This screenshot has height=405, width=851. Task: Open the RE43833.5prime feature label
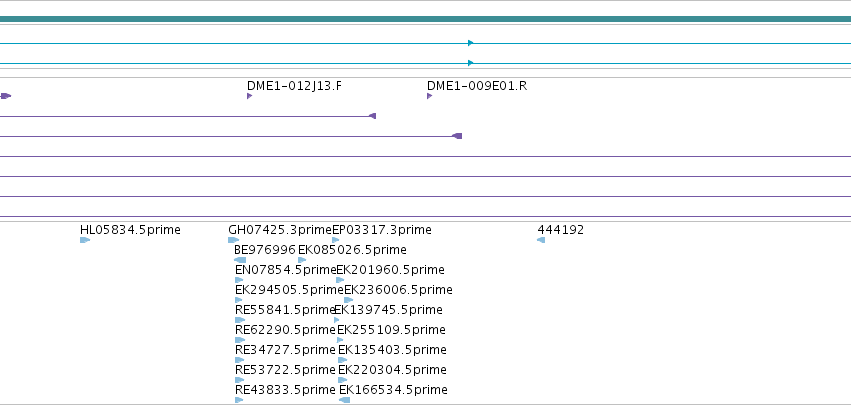tap(285, 390)
